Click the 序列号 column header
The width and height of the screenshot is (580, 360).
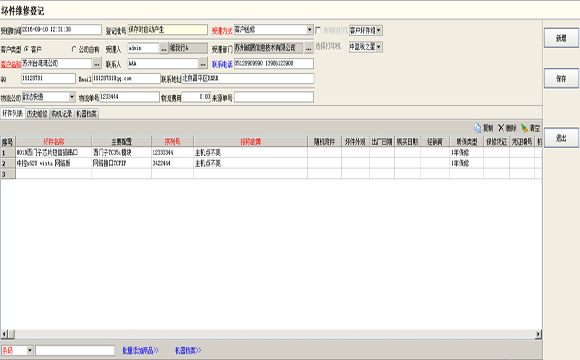click(172, 142)
